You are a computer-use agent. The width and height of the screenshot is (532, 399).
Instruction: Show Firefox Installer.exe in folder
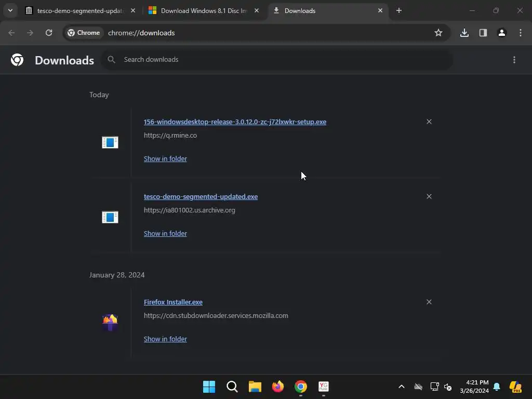point(165,339)
